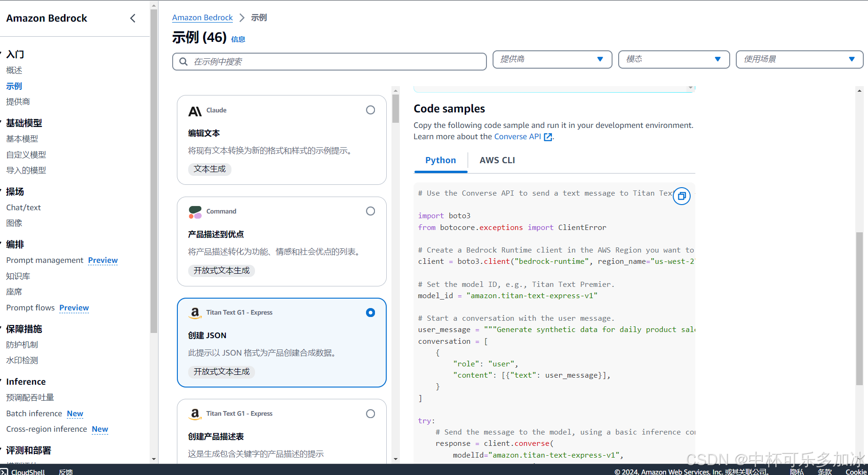Collapse the 入门 sidebar section
Viewport: 868px width, 475px height.
pos(1,54)
